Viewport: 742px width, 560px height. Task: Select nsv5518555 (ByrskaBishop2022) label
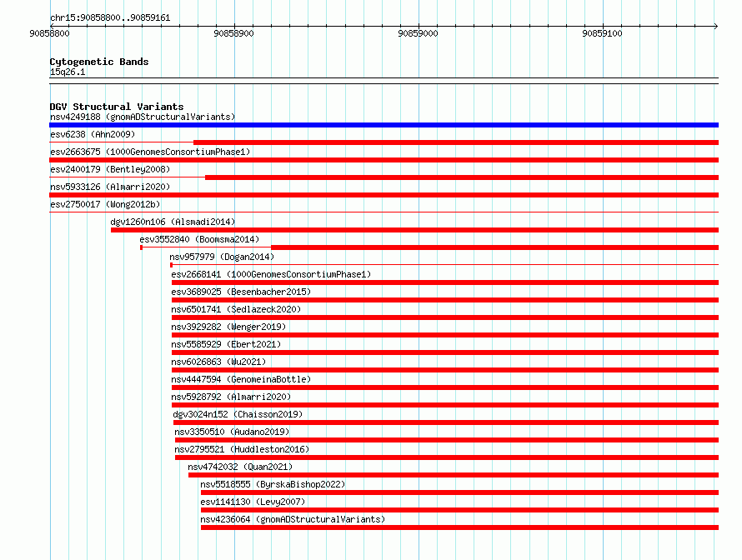pyautogui.click(x=273, y=484)
